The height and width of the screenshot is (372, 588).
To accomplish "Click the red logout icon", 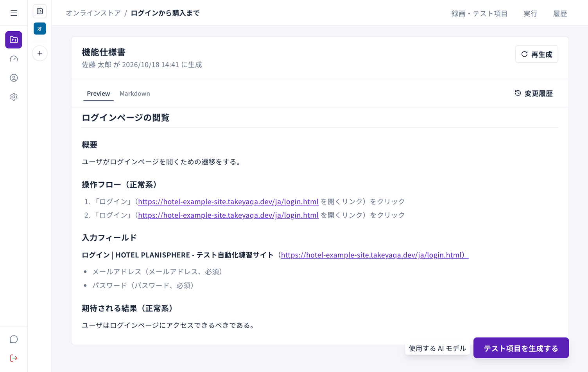I will tap(14, 358).
